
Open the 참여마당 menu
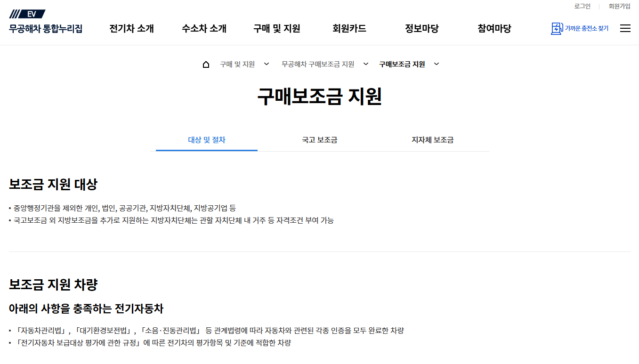click(494, 28)
